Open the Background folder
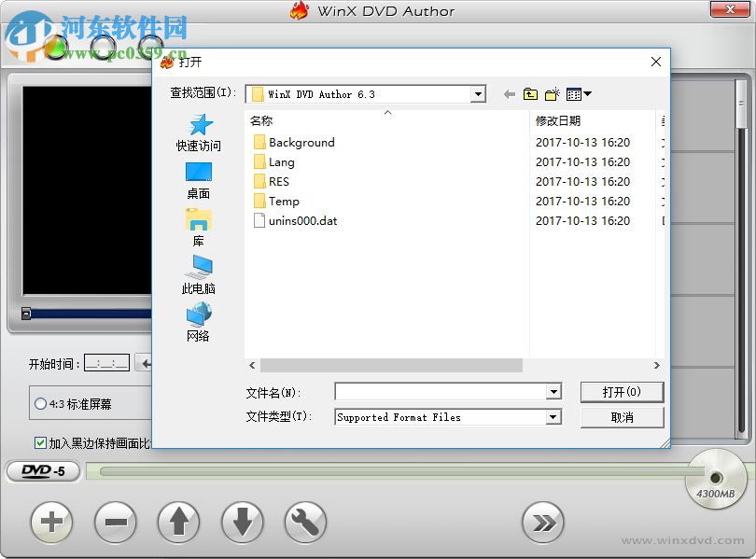This screenshot has width=756, height=559. 301,142
